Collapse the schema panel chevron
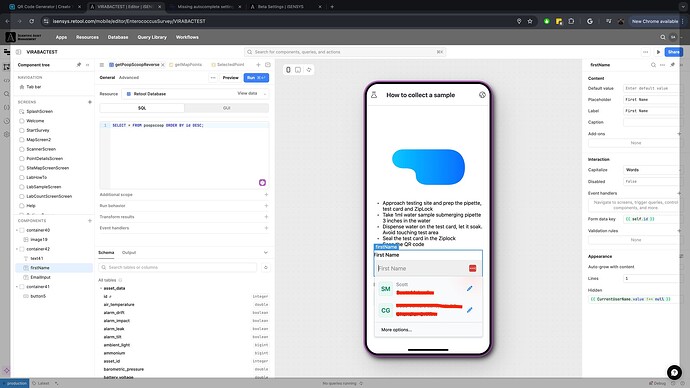Screen dimensions: 690x388 [266, 253]
